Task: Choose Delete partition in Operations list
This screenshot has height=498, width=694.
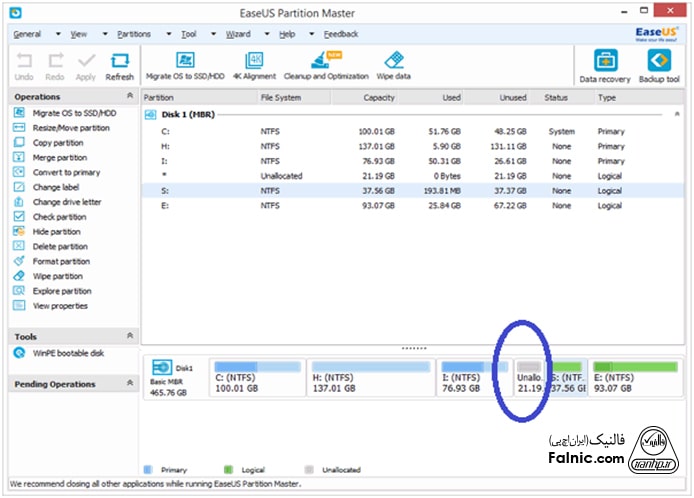Action: (x=60, y=247)
